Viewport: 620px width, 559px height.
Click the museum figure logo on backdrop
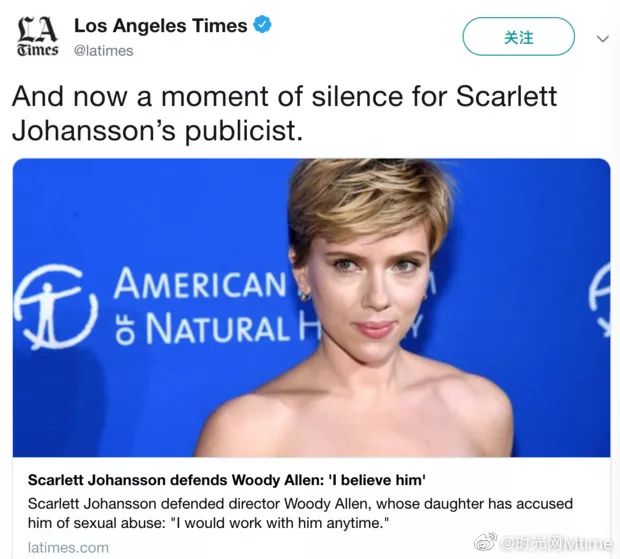tap(58, 307)
